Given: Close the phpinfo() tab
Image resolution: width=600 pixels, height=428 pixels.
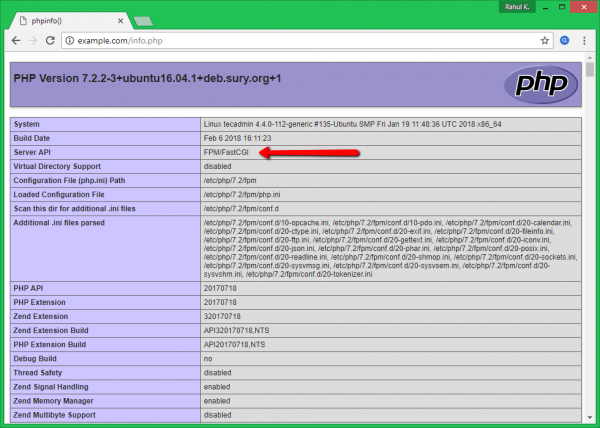Looking at the screenshot, I should pyautogui.click(x=117, y=19).
